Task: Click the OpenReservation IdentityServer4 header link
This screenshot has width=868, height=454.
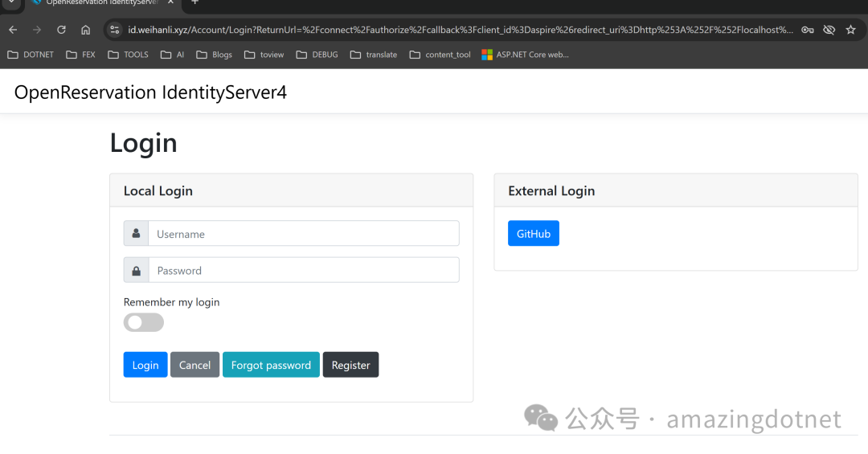Action: click(x=150, y=92)
